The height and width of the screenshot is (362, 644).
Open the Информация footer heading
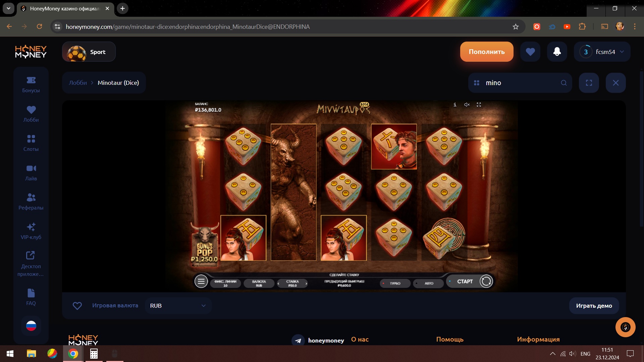pos(538,339)
